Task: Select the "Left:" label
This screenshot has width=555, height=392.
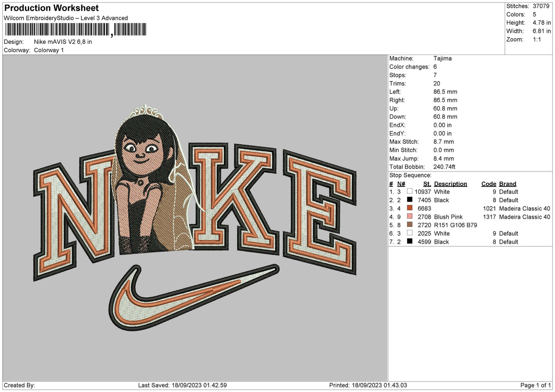Action: (396, 92)
